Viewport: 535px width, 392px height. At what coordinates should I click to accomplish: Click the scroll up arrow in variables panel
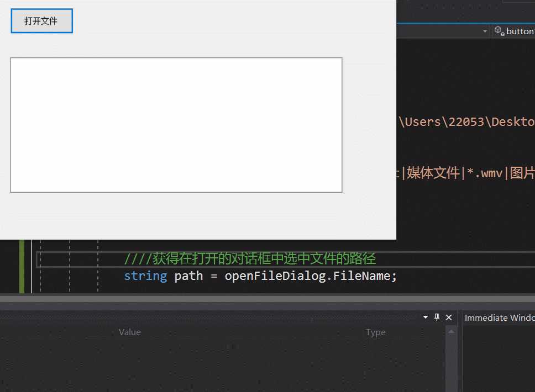click(x=451, y=332)
